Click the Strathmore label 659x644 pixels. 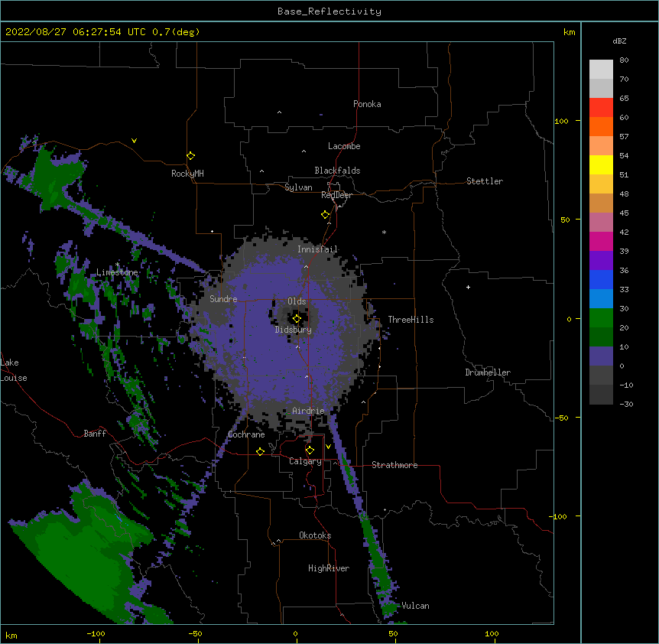(394, 465)
